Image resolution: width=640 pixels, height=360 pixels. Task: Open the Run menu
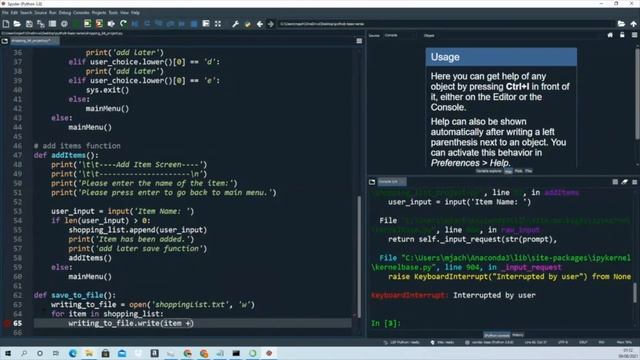click(x=53, y=13)
